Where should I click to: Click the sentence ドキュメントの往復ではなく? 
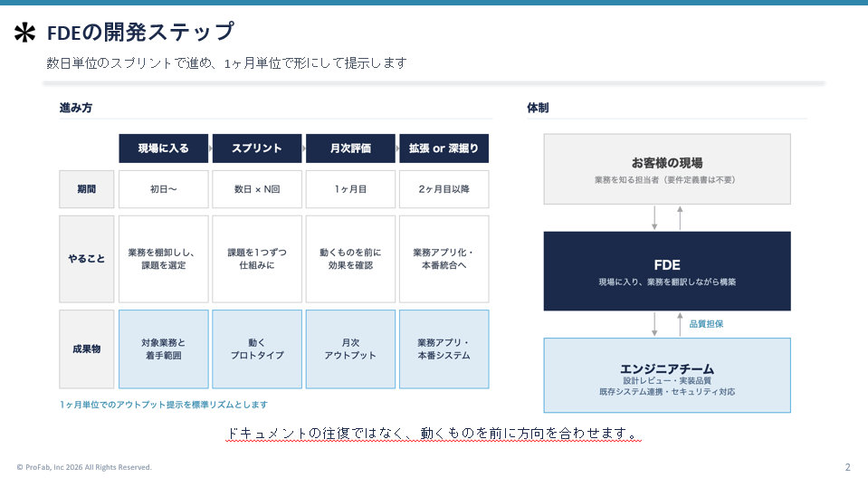[434, 434]
